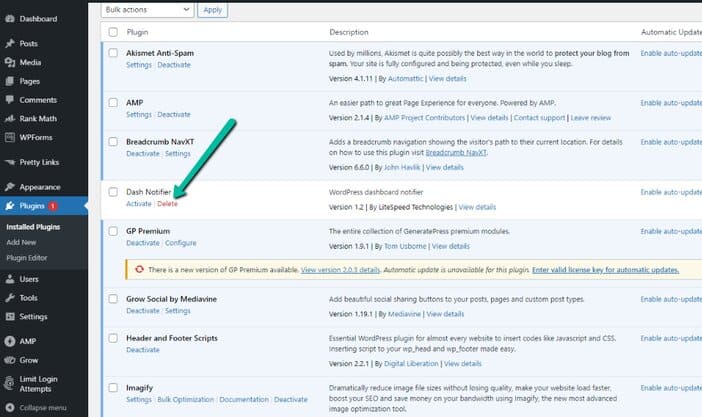This screenshot has height=417, width=702.
Task: Click the Limit Login Attempts icon
Action: click(9, 383)
